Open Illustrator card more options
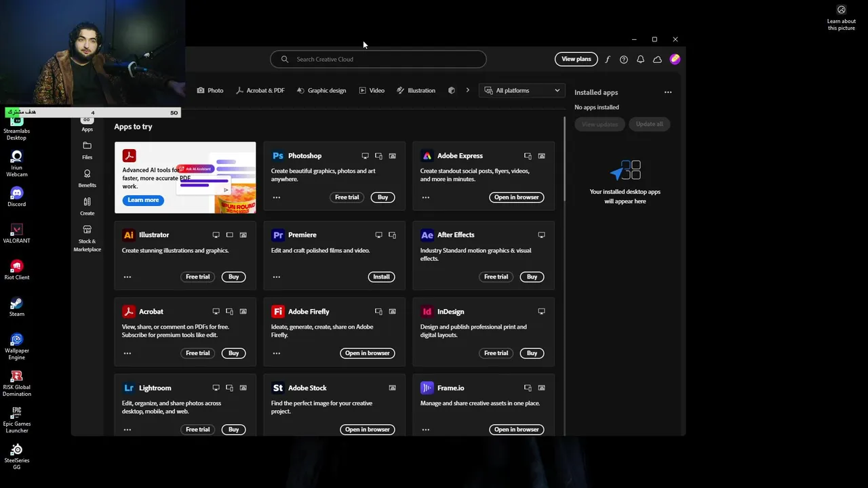The image size is (868, 488). pos(127,277)
